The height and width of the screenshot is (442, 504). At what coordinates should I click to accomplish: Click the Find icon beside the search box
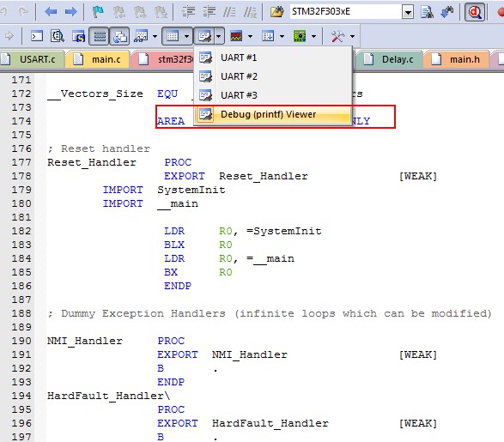coord(427,12)
